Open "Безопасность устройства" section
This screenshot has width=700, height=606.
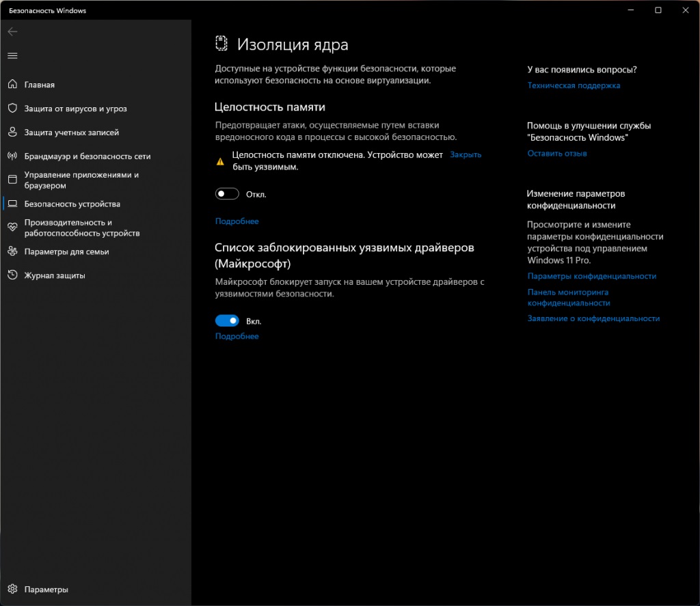(72, 204)
